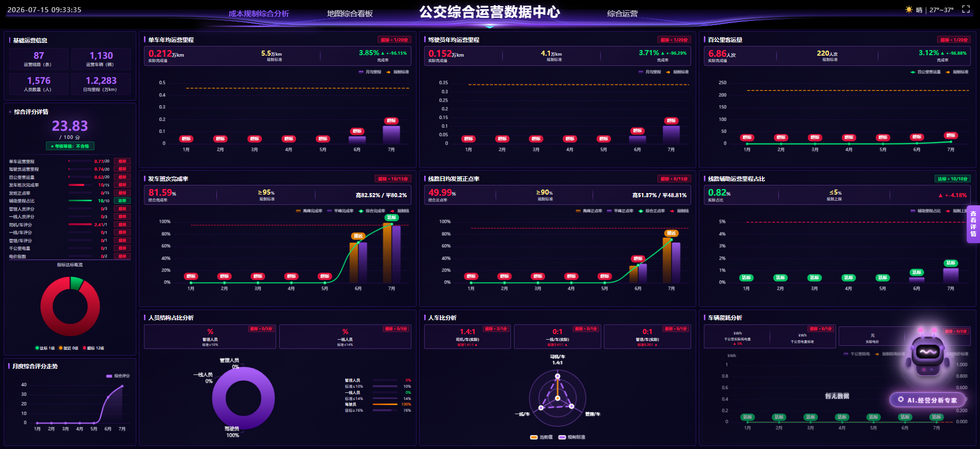Toggle 超标 12项 donut legend
Screen dimensions: 980x449
tap(93, 348)
